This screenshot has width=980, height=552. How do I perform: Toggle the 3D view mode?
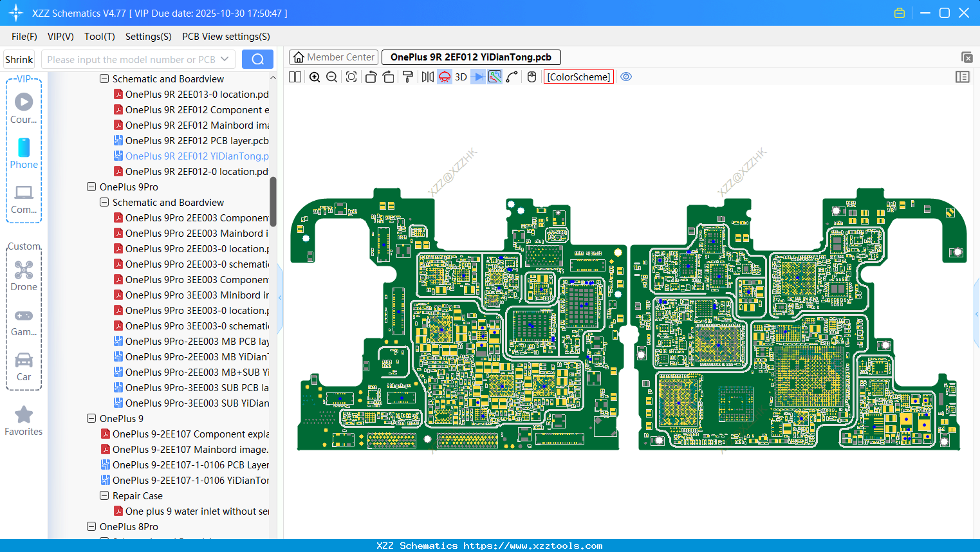click(461, 77)
